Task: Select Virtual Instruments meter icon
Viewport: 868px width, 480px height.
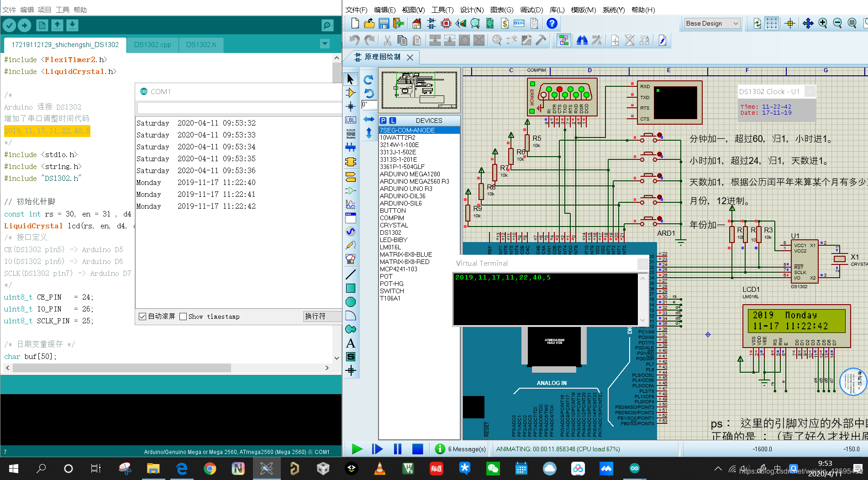Action: [351, 259]
